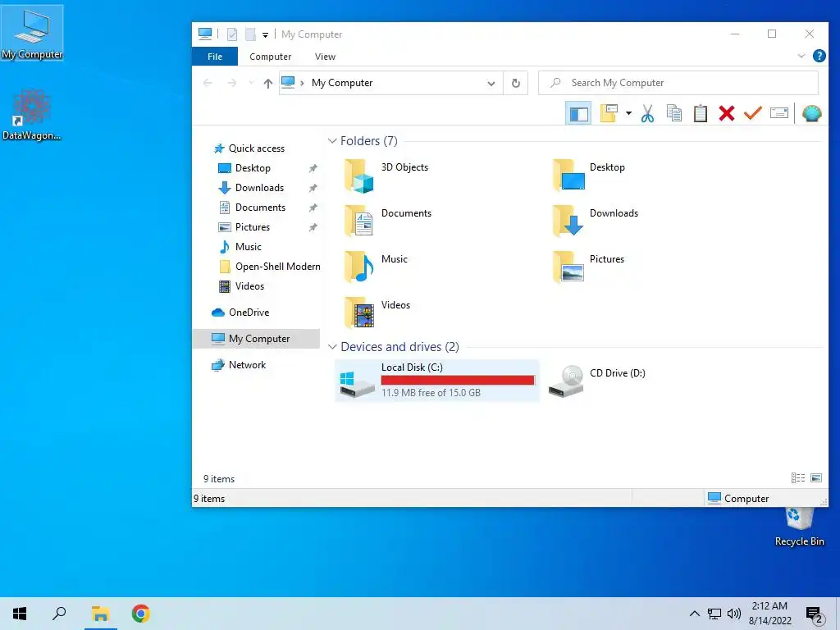Select the Videos folder in Folders group

pos(377,313)
